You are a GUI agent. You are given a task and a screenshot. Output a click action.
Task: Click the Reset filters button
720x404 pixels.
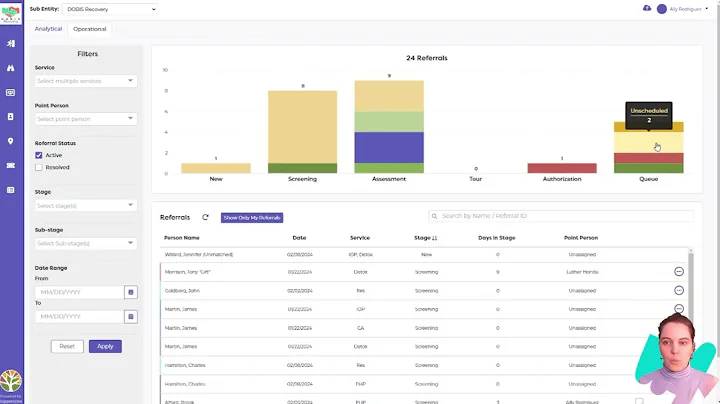pos(67,347)
